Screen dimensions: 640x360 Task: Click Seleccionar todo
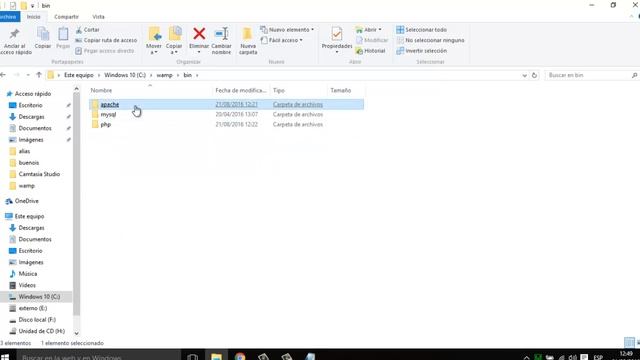pos(421,30)
